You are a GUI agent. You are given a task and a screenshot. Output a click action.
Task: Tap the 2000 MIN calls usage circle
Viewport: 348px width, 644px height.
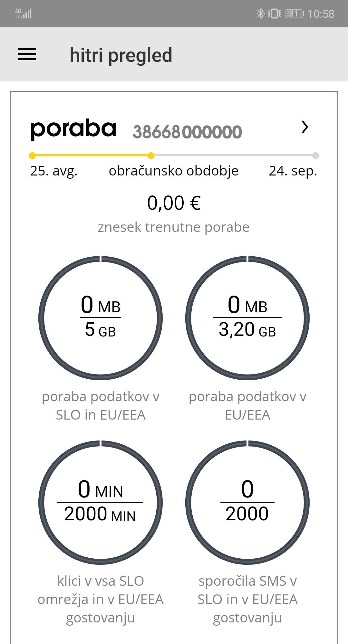(x=101, y=502)
